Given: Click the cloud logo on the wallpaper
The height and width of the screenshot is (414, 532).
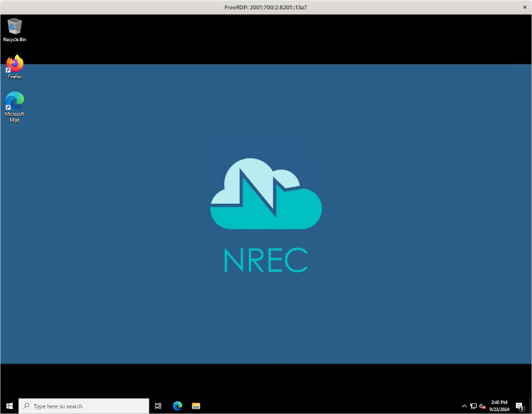Looking at the screenshot, I should pyautogui.click(x=266, y=194).
